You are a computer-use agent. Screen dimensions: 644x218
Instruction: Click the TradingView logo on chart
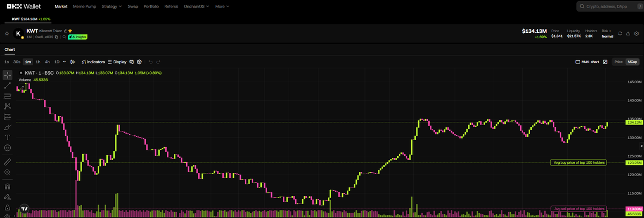tap(24, 208)
